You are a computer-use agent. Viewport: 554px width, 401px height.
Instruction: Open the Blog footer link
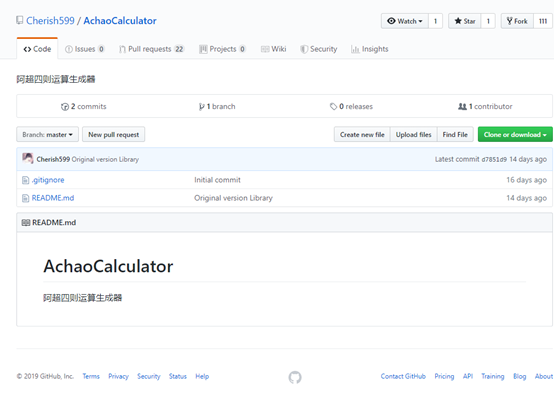(x=519, y=376)
